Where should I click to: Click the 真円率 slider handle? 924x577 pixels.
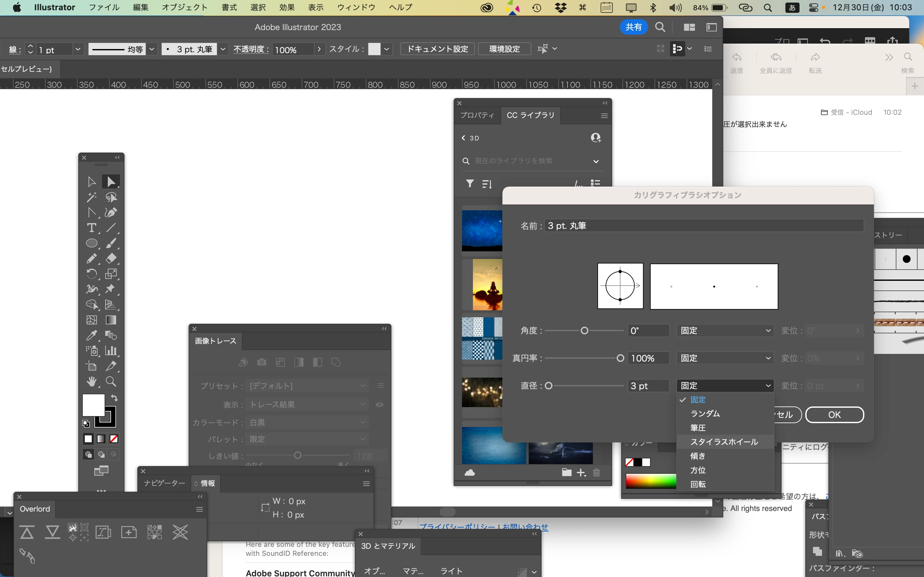pos(620,358)
